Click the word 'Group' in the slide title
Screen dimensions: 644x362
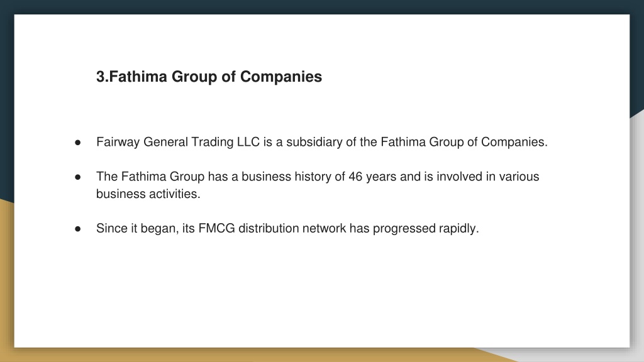tap(194, 77)
